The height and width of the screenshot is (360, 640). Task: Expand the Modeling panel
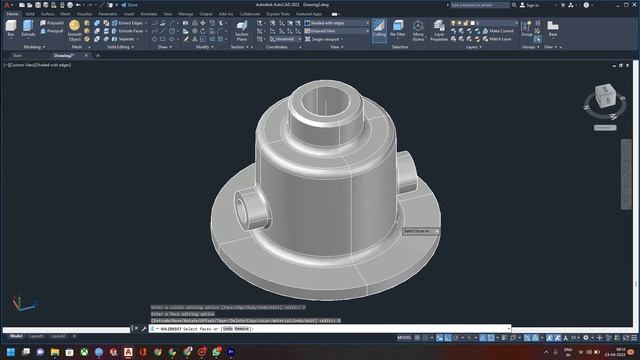pos(34,47)
